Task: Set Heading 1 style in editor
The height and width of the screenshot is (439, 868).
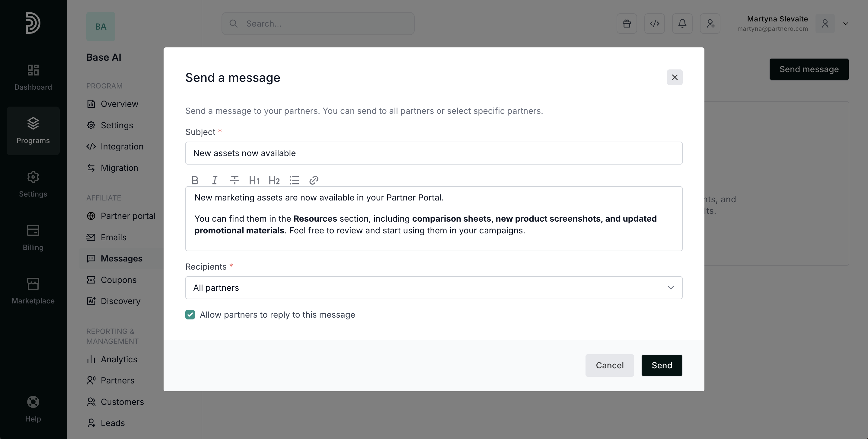Action: 254,180
